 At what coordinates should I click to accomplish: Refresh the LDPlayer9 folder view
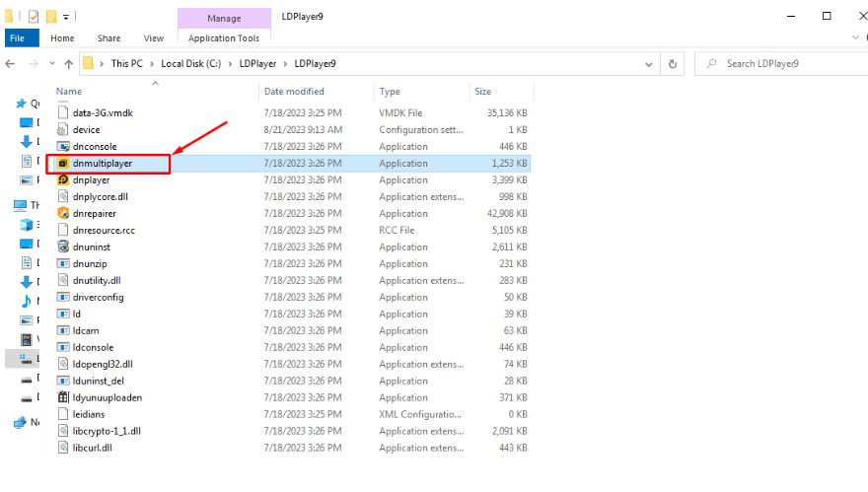coord(673,64)
